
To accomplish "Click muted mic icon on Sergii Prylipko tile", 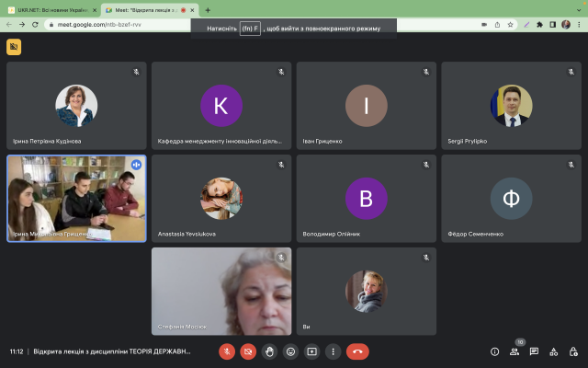I will click(571, 72).
